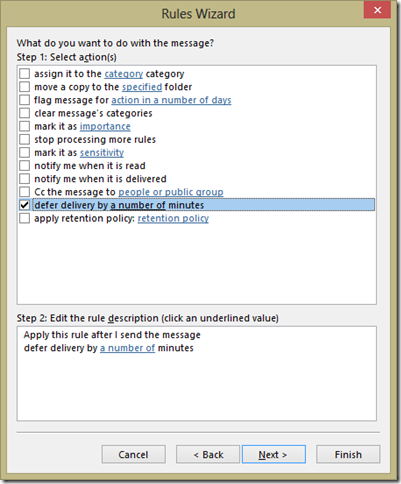Check 'notify me when it is delivered'
This screenshot has height=484, width=401.
point(25,179)
